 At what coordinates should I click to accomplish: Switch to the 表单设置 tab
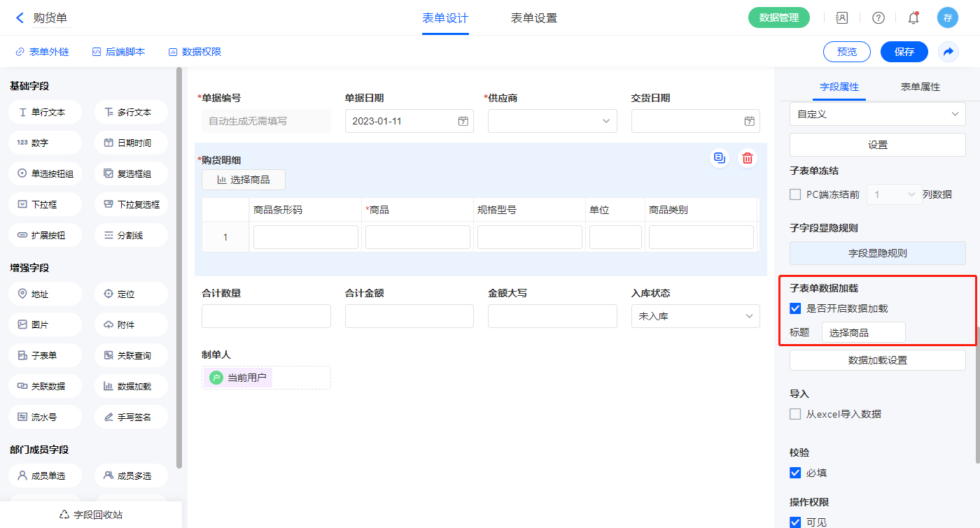[534, 18]
